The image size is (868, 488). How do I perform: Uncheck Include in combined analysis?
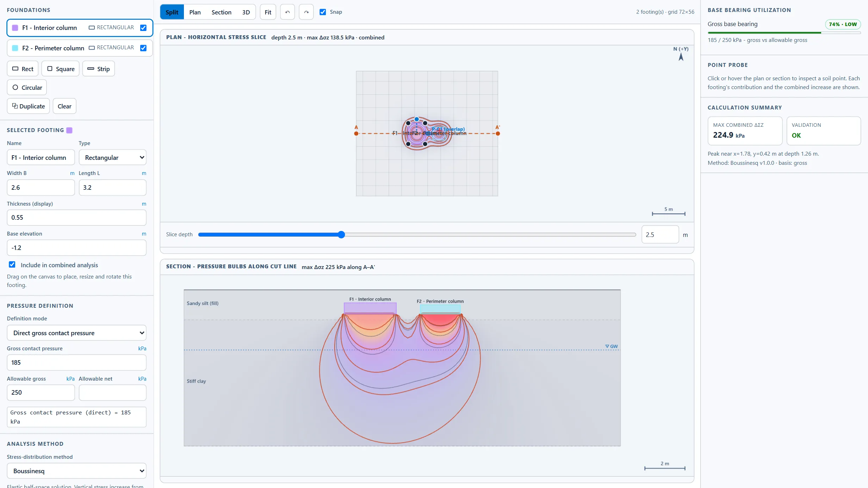(12, 264)
